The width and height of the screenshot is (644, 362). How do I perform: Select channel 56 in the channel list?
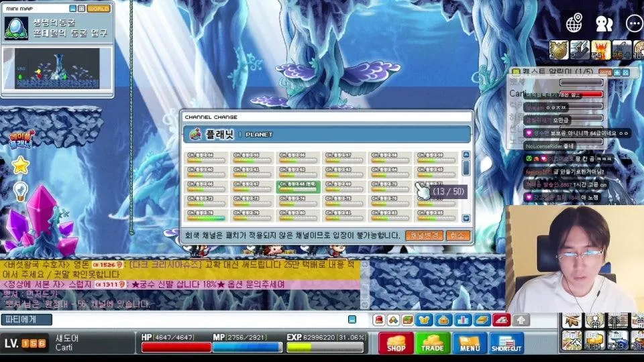click(299, 158)
